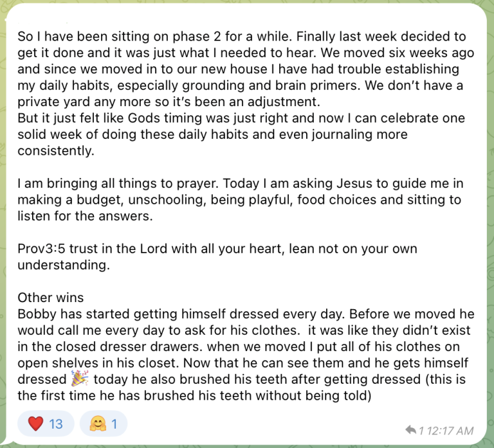This screenshot has width=494, height=448.
Task: Click the line 'listen for the answers.'
Action: pyautogui.click(x=85, y=216)
